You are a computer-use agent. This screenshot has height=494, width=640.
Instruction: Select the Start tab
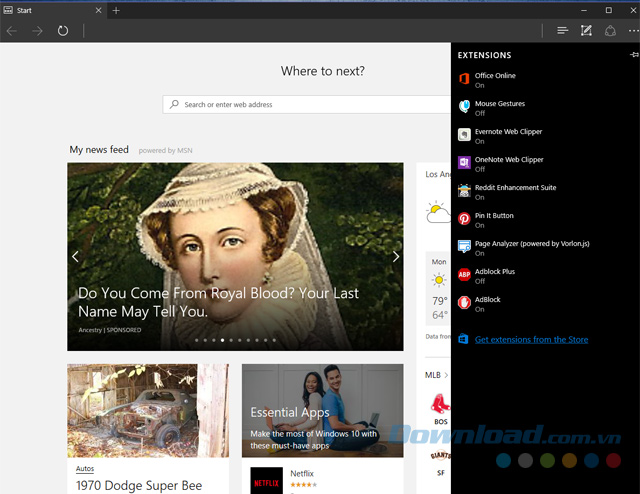click(50, 10)
